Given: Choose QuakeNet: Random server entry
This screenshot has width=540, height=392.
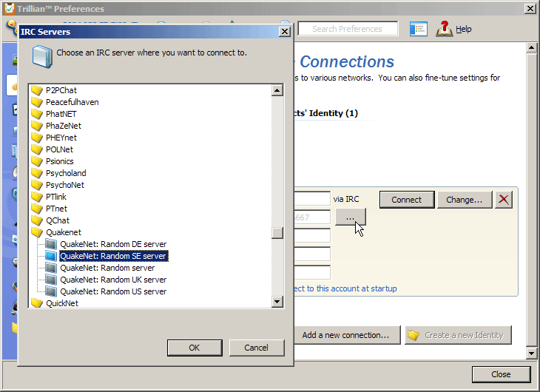Looking at the screenshot, I should click(107, 268).
